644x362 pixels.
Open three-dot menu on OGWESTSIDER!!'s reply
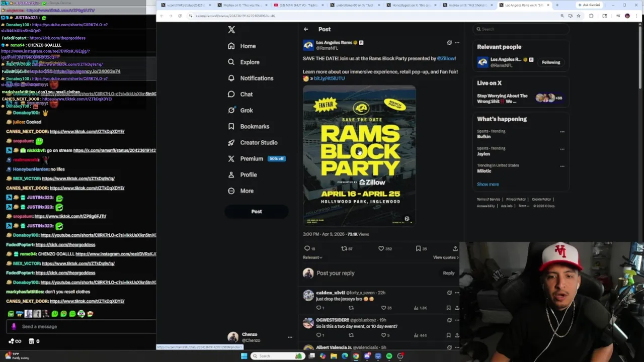click(x=457, y=320)
